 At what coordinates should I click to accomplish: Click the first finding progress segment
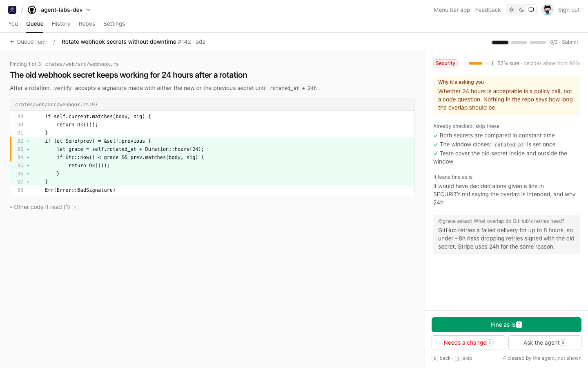(500, 42)
